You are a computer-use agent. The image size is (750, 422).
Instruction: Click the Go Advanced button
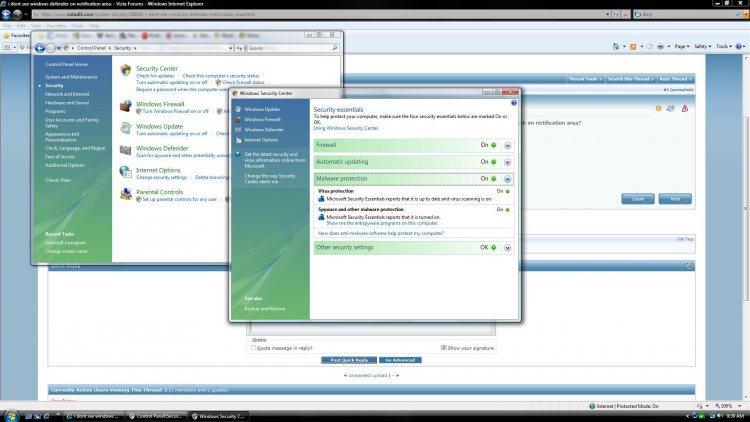click(x=400, y=360)
